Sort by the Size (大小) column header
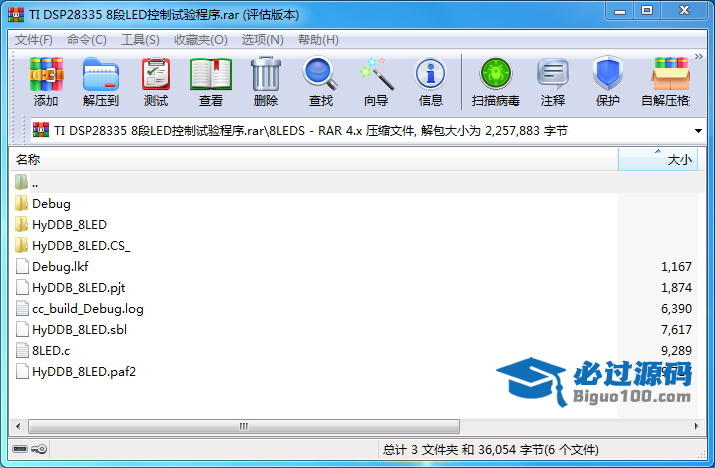 pos(658,160)
